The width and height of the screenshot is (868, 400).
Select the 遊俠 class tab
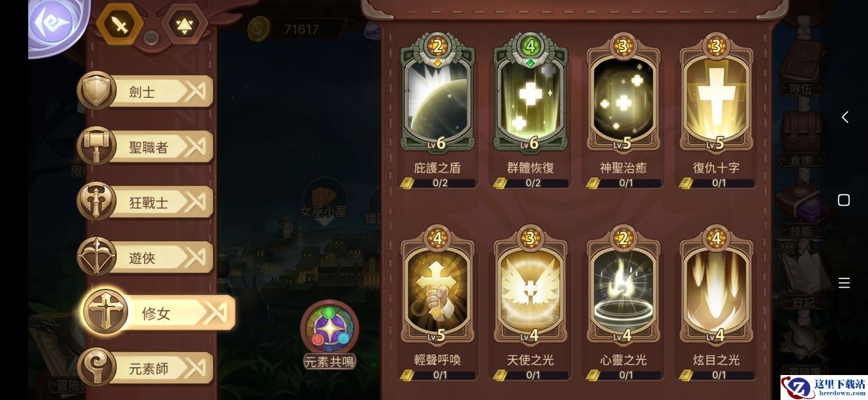[x=145, y=257]
